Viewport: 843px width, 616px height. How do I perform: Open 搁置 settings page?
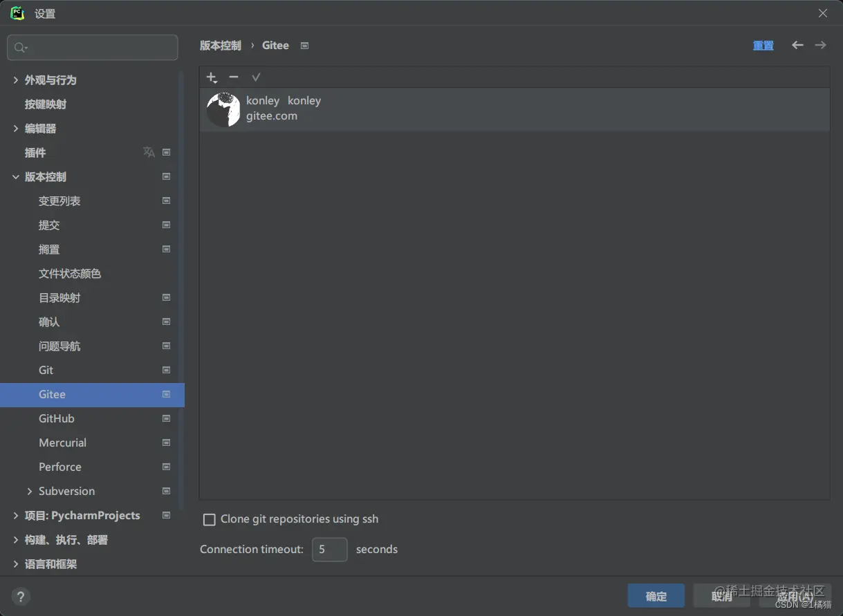point(49,250)
